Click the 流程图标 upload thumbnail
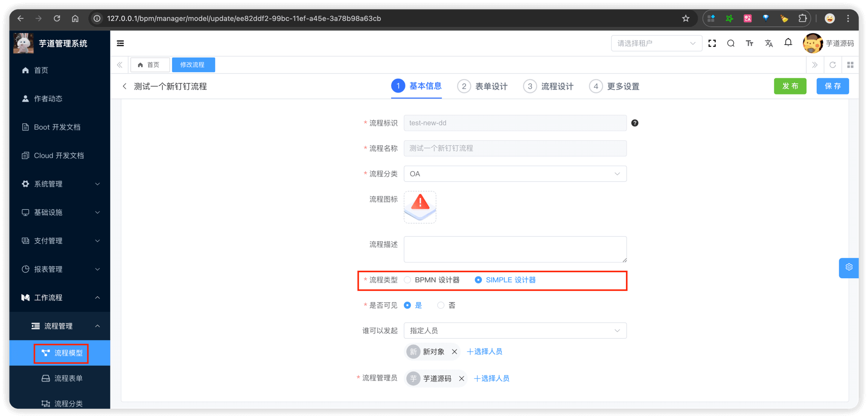 [420, 207]
